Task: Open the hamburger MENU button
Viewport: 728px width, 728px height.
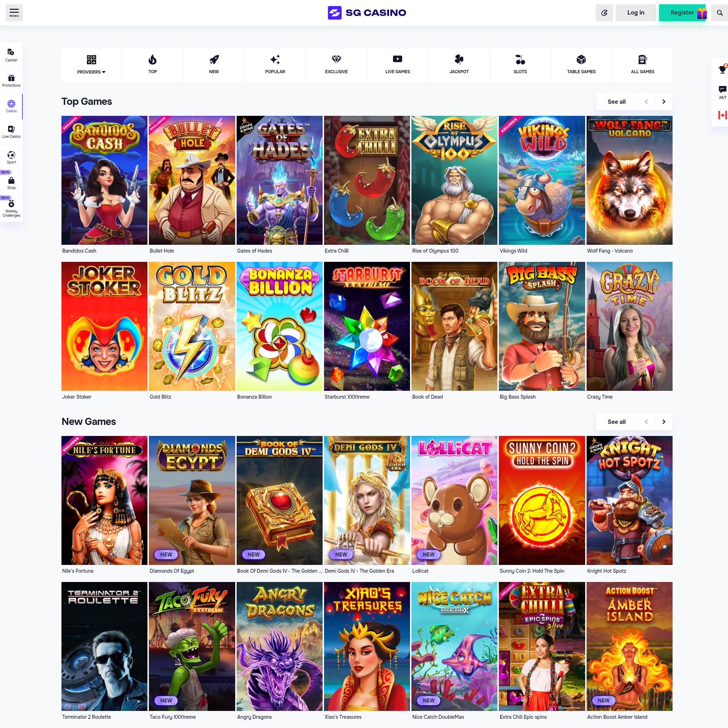Action: point(14,13)
